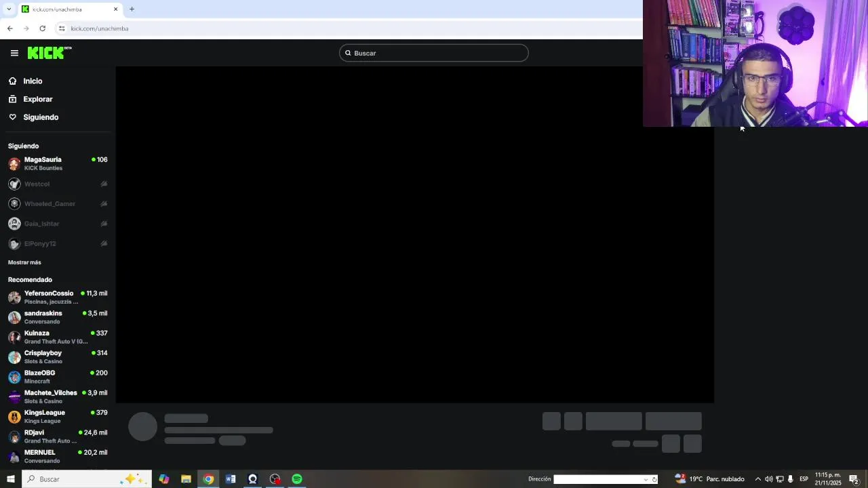Open Machete_Vilches channel
868x488 pixels.
click(58, 396)
